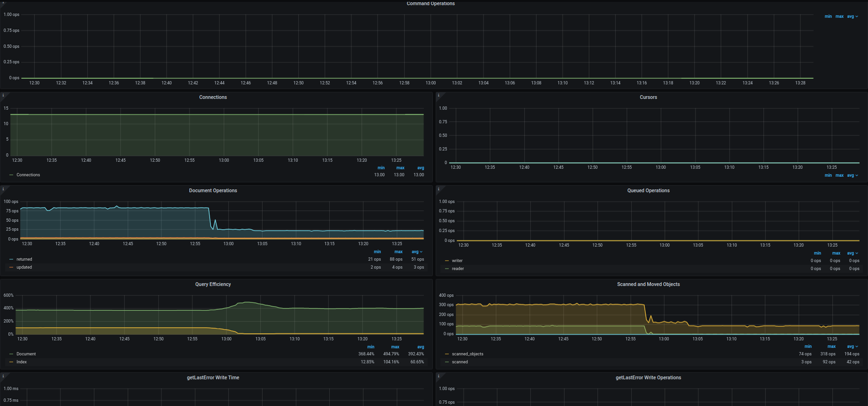Open info icon of Document Operations panel
The height and width of the screenshot is (406, 868).
[x=3, y=189]
